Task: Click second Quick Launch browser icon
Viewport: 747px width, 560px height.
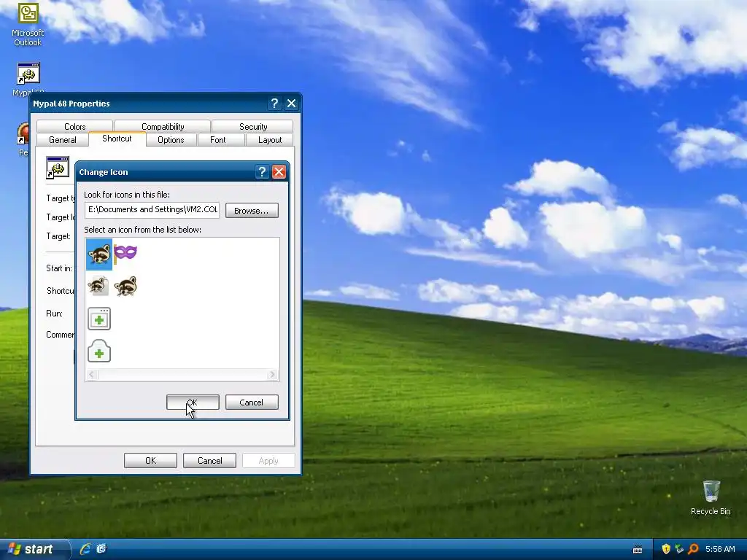Action: coord(101,549)
